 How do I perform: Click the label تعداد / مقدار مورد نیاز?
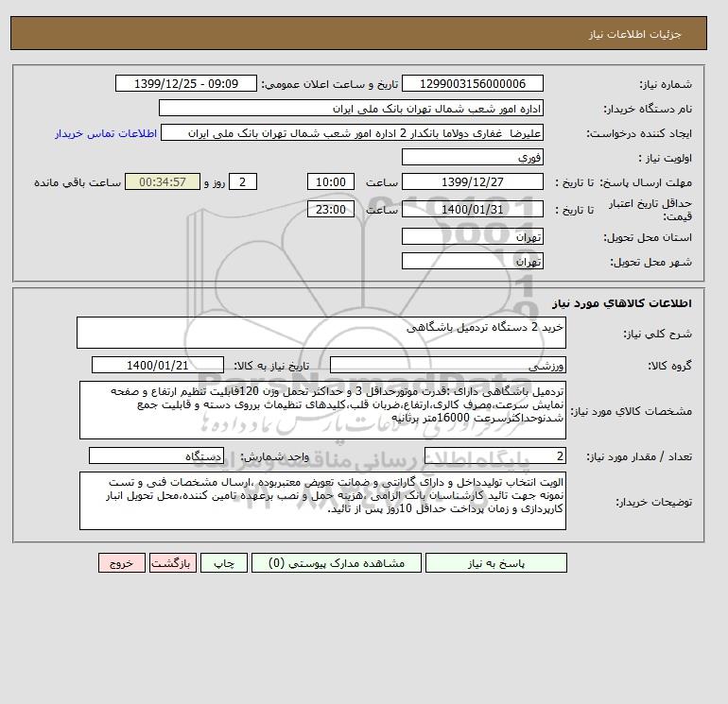[x=639, y=457]
